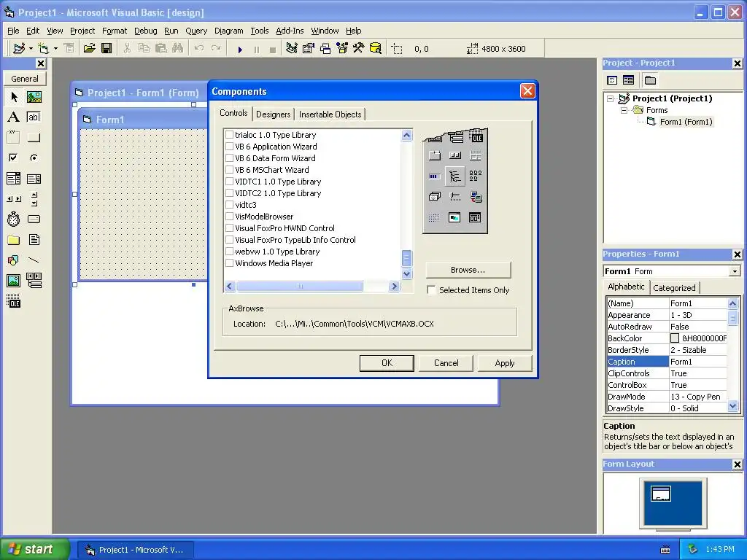This screenshot has width=747, height=560.
Task: Open the Project menu
Action: pyautogui.click(x=82, y=31)
